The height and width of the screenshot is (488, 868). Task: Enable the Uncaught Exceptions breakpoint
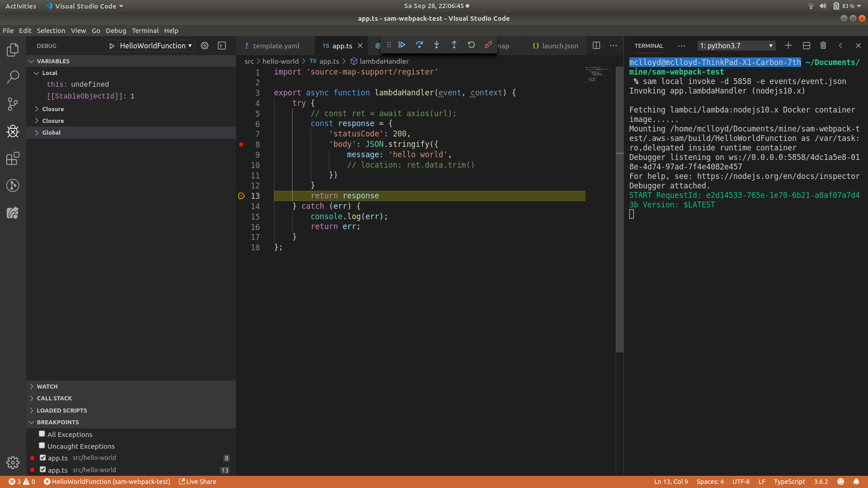tap(42, 445)
